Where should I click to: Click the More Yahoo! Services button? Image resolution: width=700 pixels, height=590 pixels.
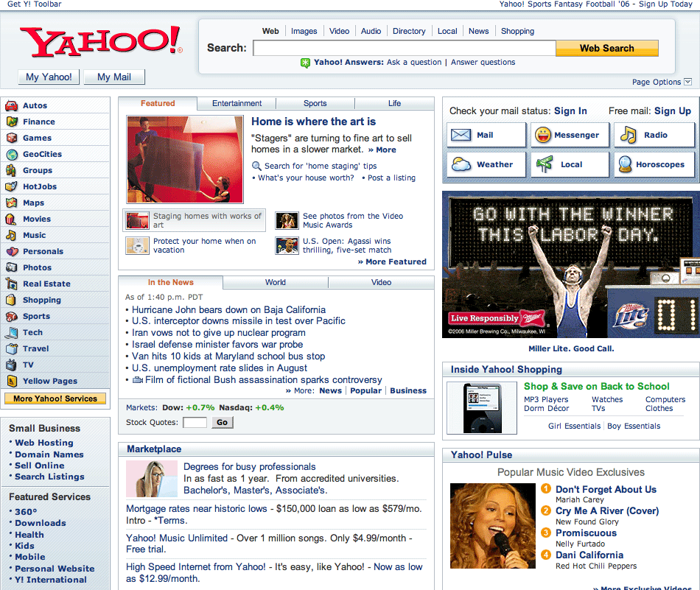point(55,398)
